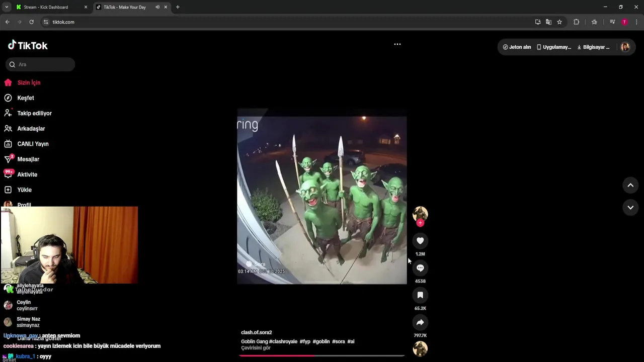Save video with the bookmark icon
Image resolution: width=644 pixels, height=362 pixels.
(420, 295)
